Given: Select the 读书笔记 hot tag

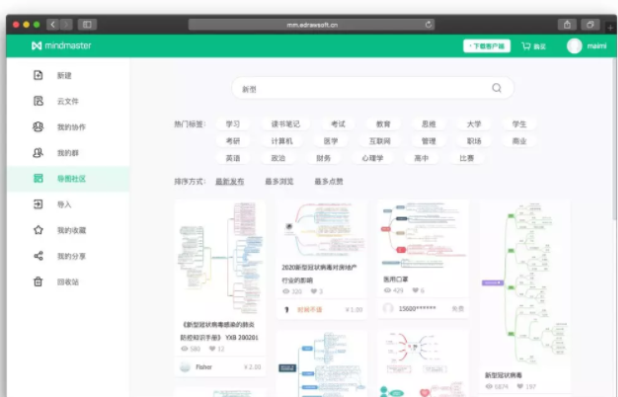Looking at the screenshot, I should tap(285, 124).
